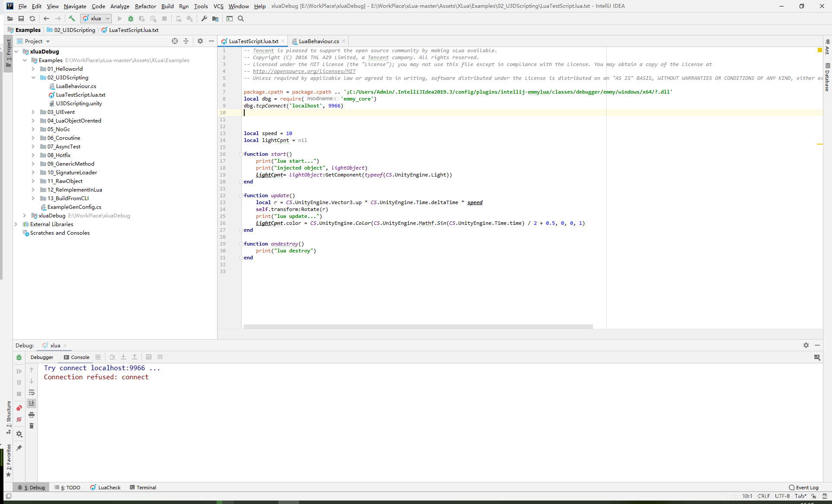The image size is (832, 504).
Task: Click the Build Project hammer icon
Action: [x=72, y=19]
